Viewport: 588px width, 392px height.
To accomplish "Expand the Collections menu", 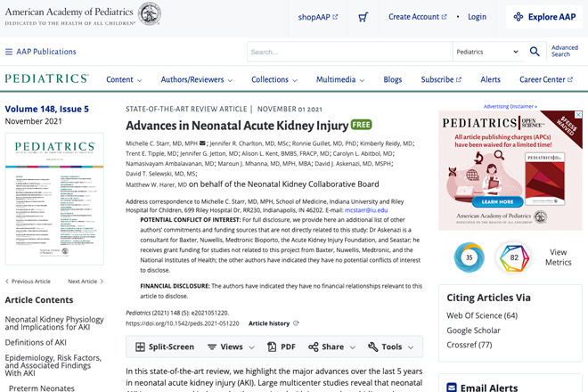I will tap(274, 80).
